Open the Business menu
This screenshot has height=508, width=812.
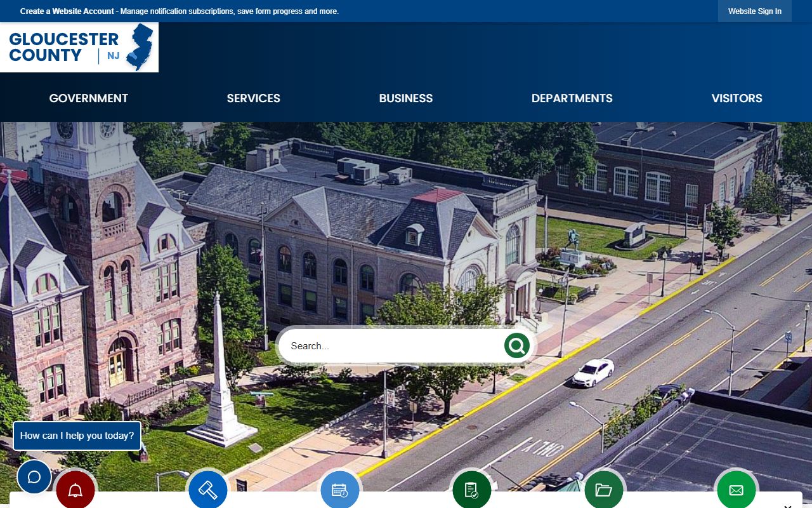pos(406,98)
